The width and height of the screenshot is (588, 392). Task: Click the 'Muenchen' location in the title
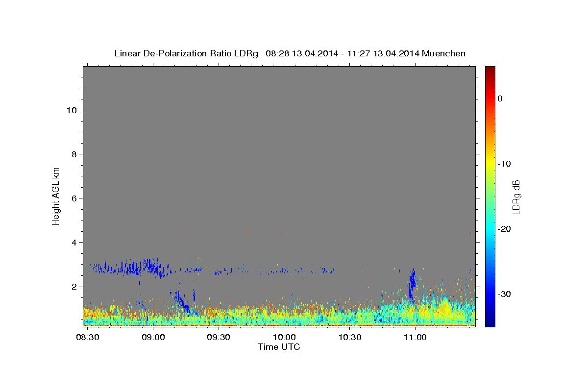coord(444,53)
